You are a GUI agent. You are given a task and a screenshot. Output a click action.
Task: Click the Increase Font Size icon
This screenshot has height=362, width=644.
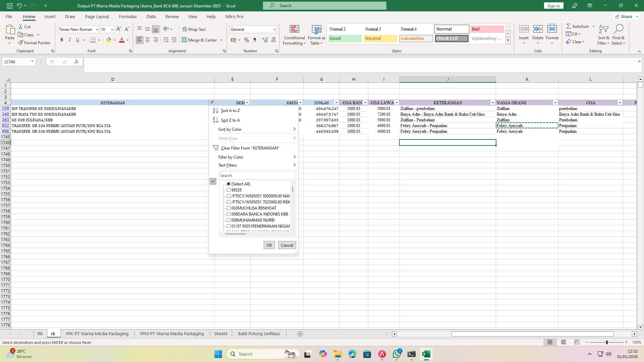click(119, 29)
